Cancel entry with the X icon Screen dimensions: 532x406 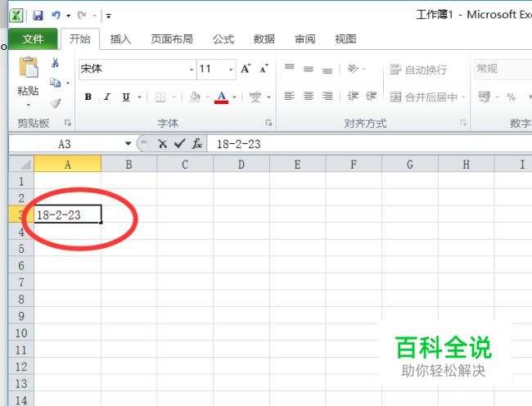(x=163, y=144)
